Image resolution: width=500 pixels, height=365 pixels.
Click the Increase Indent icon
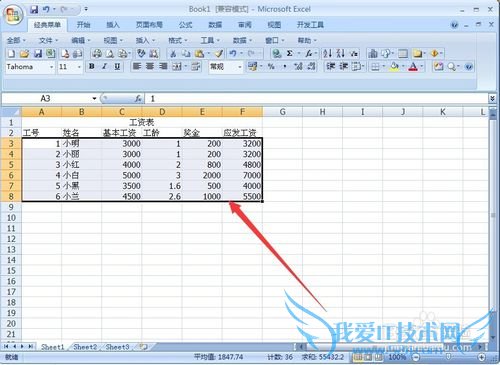pyautogui.click(x=343, y=67)
